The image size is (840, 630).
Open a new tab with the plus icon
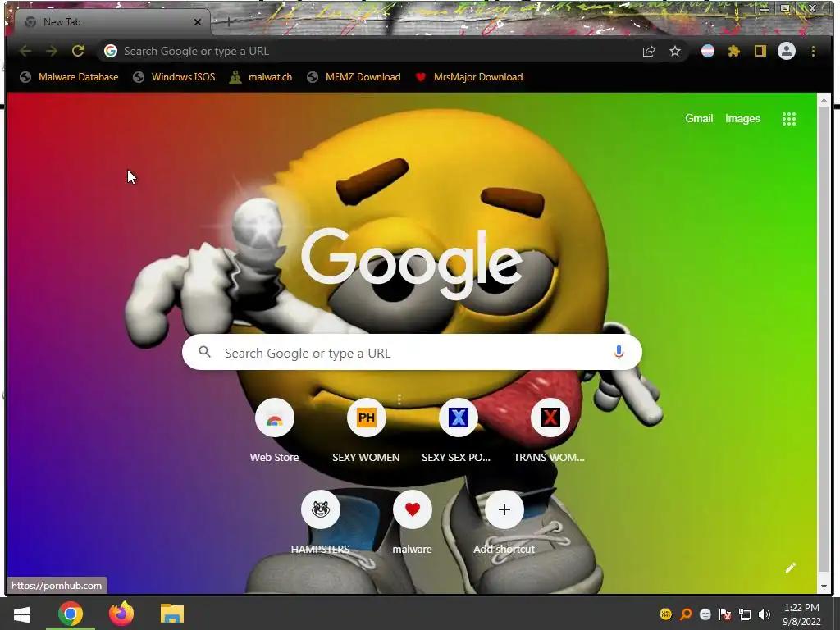tap(228, 22)
